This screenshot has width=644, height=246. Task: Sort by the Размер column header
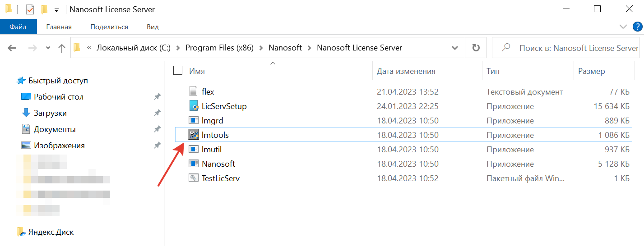[592, 71]
